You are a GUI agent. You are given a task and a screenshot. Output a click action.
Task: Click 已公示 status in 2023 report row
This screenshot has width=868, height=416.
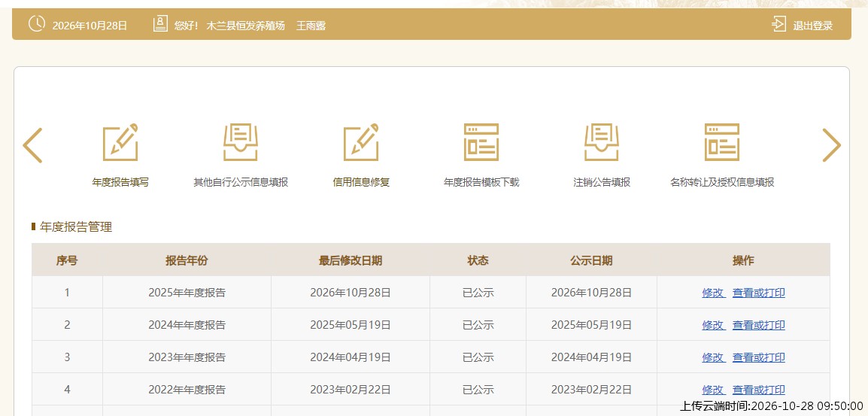coord(478,357)
